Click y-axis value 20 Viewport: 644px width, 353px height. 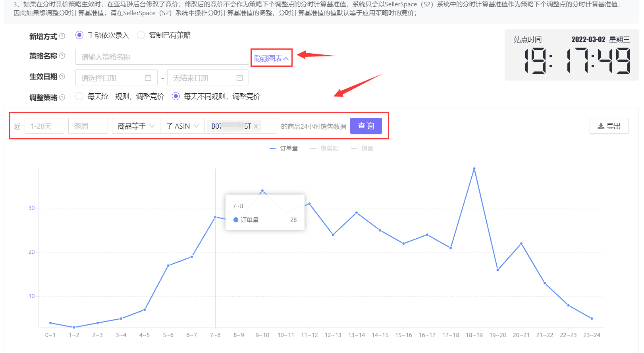click(31, 252)
